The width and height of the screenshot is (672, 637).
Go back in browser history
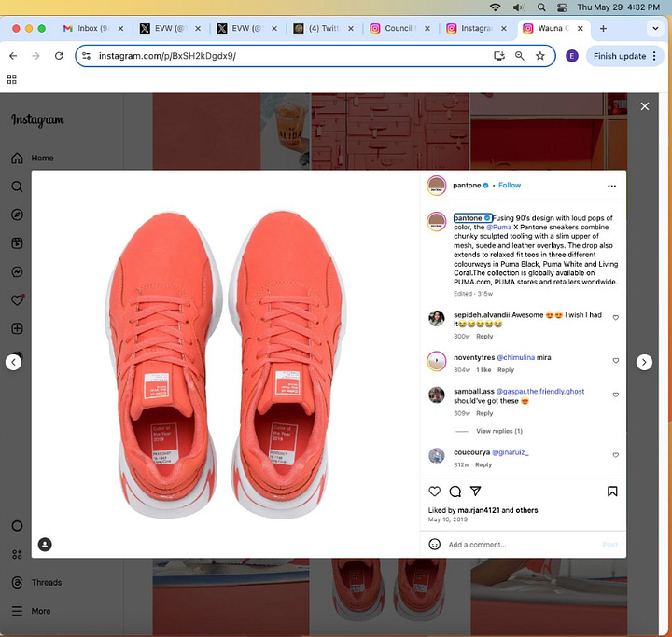pos(13,56)
